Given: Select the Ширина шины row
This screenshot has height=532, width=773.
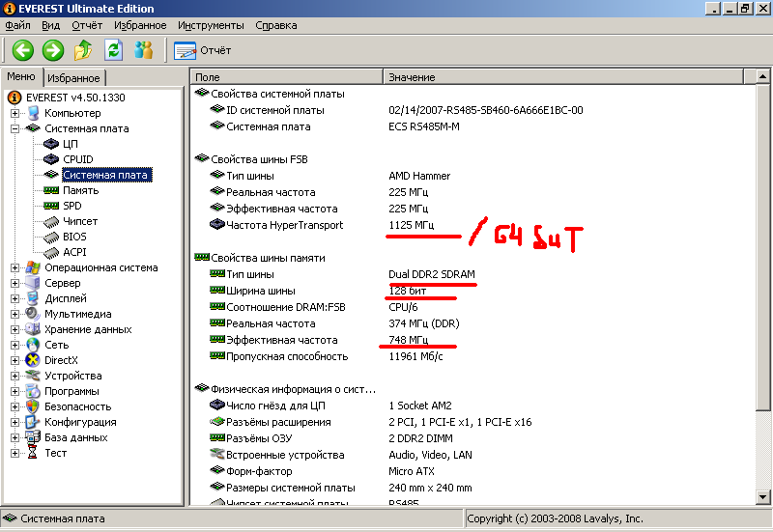Looking at the screenshot, I should click(x=472, y=291).
